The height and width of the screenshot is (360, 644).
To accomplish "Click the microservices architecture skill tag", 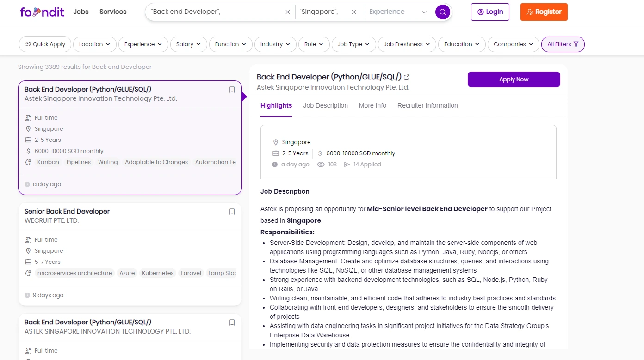I will coord(75,273).
